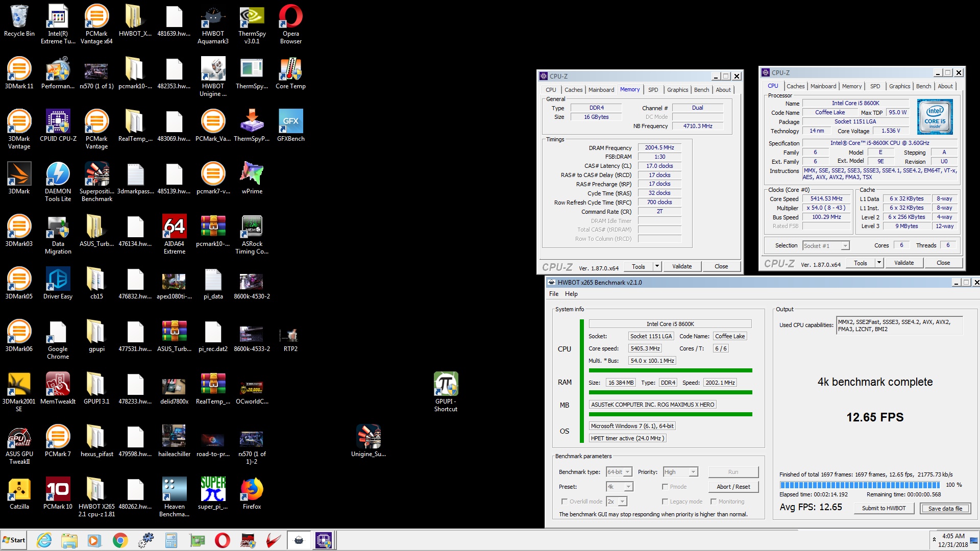Open DAEMON Tools Lite shortcut
This screenshot has height=551, width=980.
(x=58, y=182)
